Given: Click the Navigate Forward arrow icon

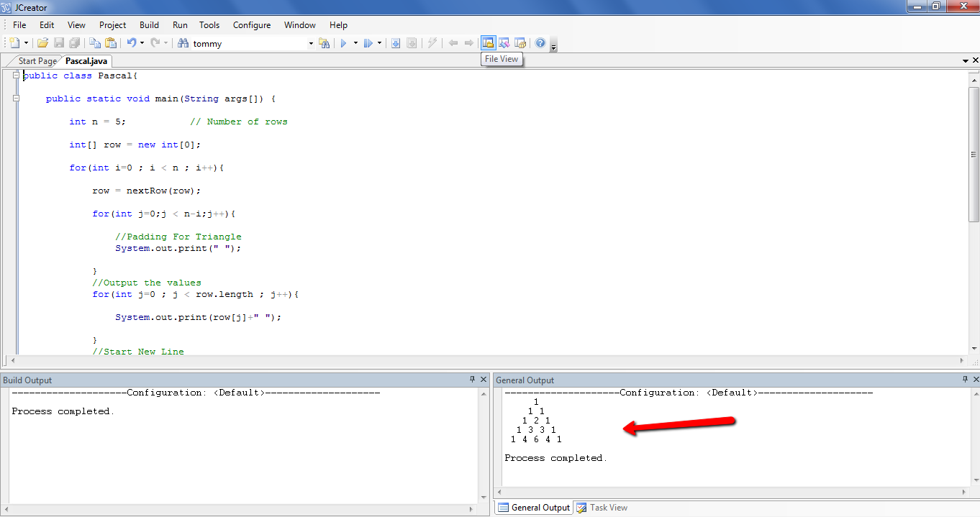Looking at the screenshot, I should pyautogui.click(x=469, y=43).
